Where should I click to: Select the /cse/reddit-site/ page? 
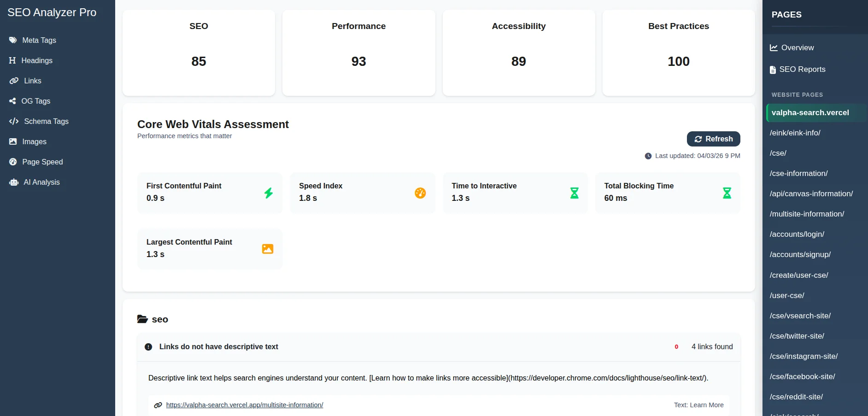796,397
